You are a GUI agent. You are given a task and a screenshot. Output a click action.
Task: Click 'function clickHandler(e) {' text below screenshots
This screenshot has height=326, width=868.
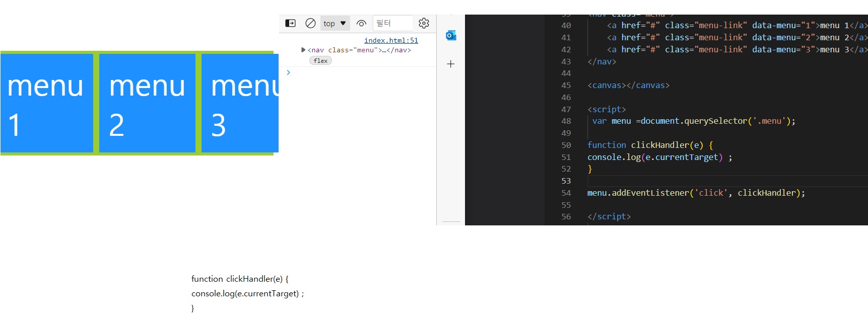[240, 279]
